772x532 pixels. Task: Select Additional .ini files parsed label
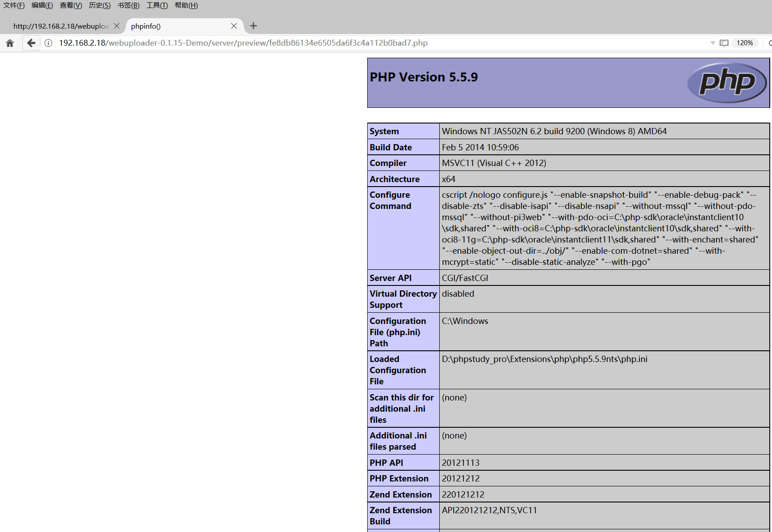[x=403, y=441]
